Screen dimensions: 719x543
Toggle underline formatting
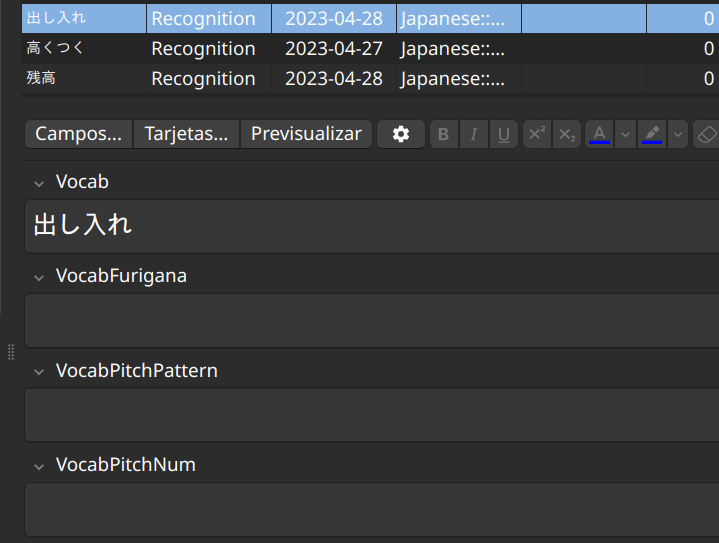point(504,134)
